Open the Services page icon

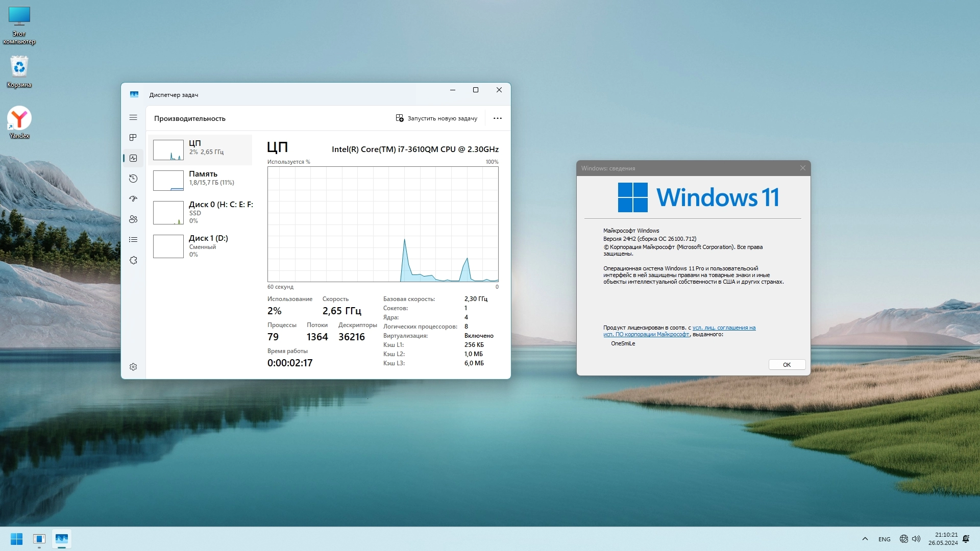[133, 260]
